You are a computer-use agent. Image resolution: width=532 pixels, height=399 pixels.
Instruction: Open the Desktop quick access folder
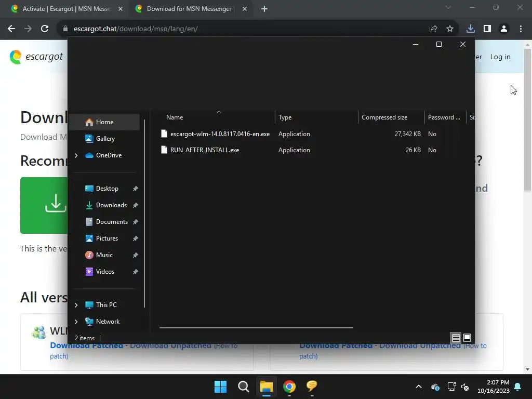point(107,188)
